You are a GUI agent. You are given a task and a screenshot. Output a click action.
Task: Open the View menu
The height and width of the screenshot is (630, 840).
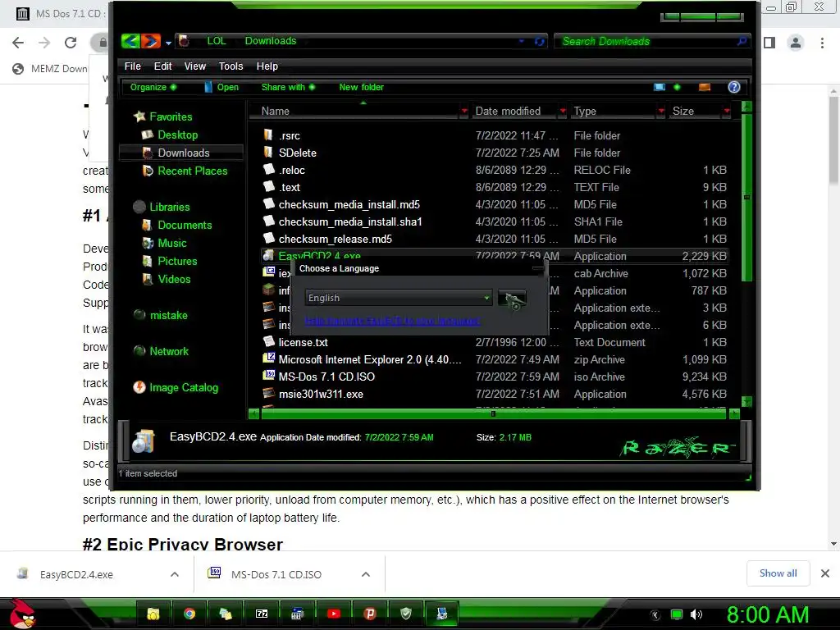pos(195,66)
